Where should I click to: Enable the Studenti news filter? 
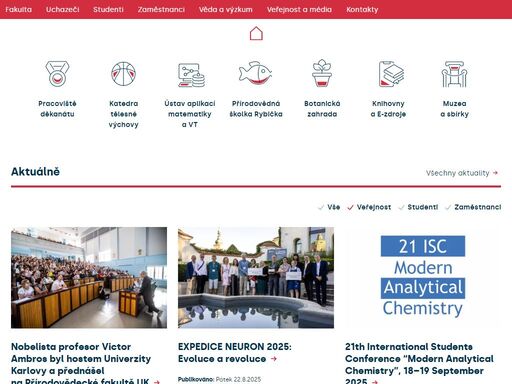point(418,207)
